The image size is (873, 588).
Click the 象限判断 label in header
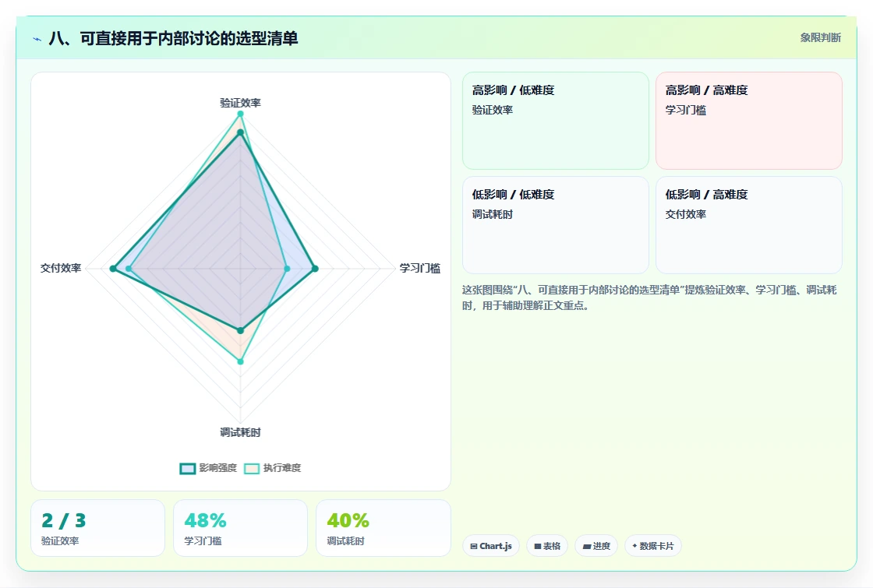pyautogui.click(x=821, y=38)
